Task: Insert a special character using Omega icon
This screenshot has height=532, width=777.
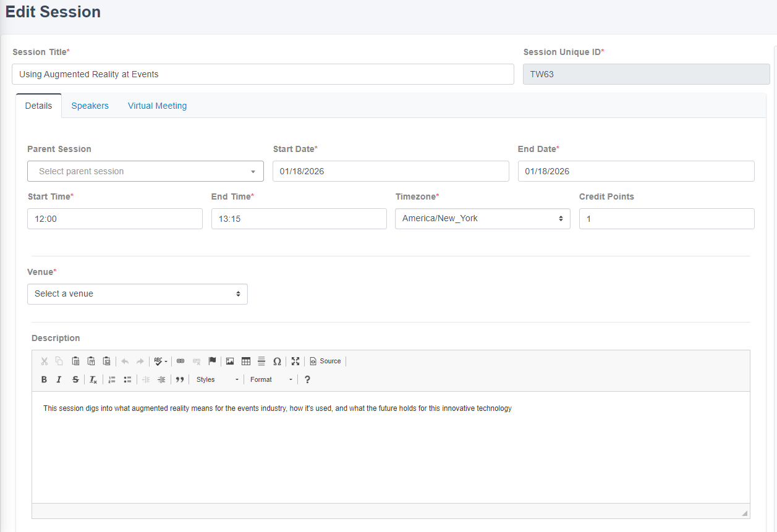Action: (x=277, y=361)
